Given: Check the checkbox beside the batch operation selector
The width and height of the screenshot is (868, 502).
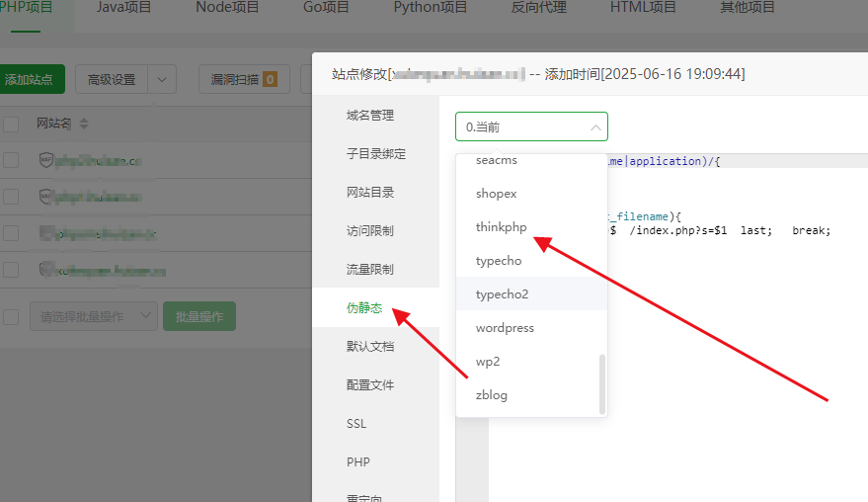Looking at the screenshot, I should (x=11, y=317).
